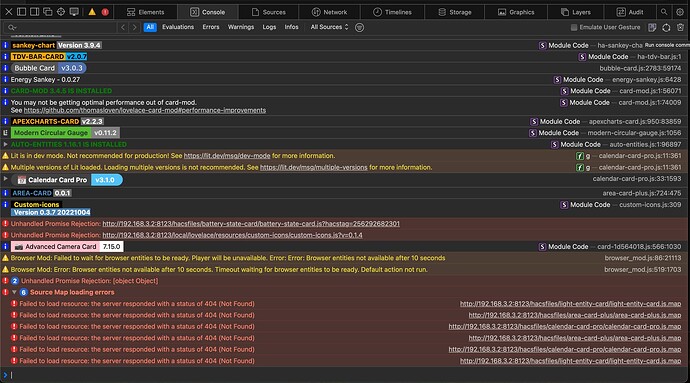This screenshot has width=690, height=383.
Task: Open the Timelines tab
Action: pos(392,12)
